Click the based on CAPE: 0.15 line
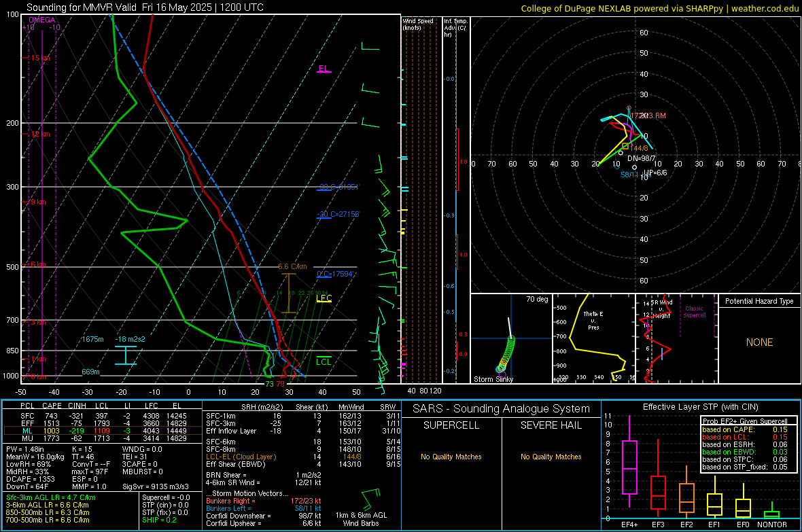Viewport: 802px width, 532px height. point(745,429)
